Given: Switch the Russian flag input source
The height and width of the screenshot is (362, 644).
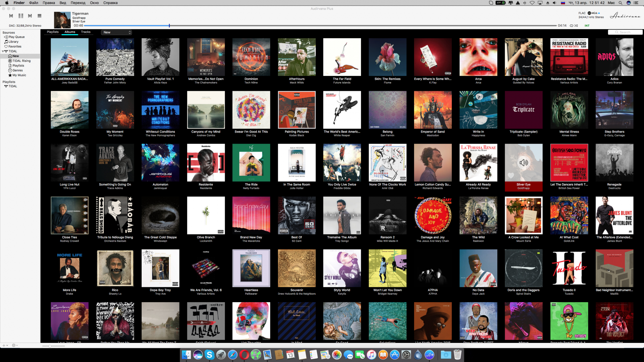Looking at the screenshot, I should (563, 3).
